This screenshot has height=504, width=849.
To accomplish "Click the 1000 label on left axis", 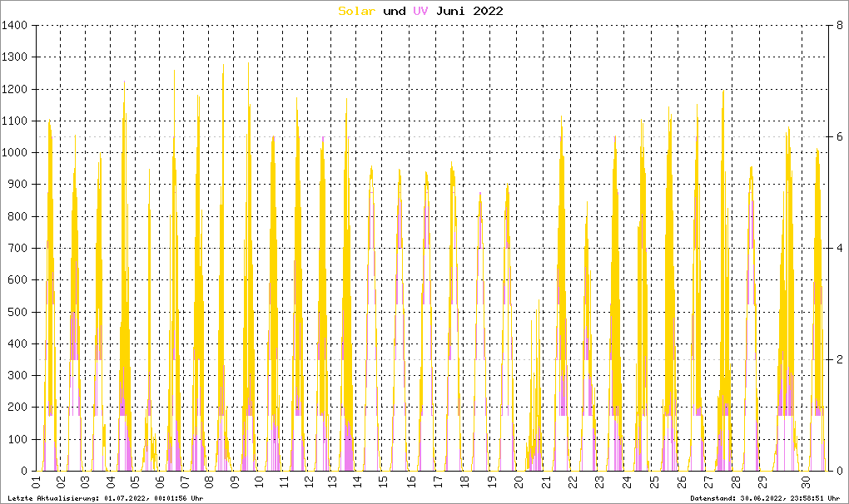I will [x=16, y=153].
